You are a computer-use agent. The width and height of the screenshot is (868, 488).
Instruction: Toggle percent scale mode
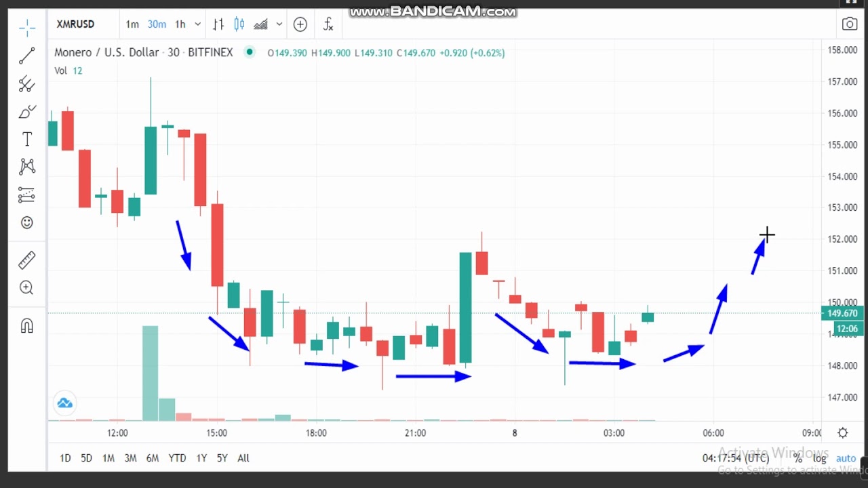point(797,458)
